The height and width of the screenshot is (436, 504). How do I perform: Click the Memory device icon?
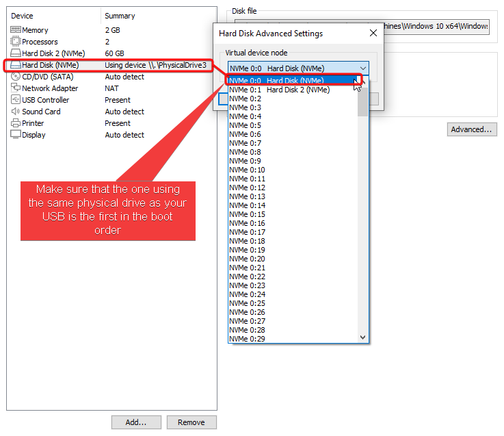click(x=16, y=30)
